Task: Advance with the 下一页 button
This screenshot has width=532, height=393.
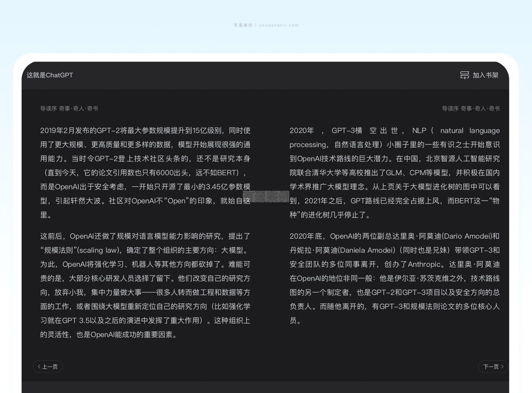Action: pyautogui.click(x=493, y=366)
